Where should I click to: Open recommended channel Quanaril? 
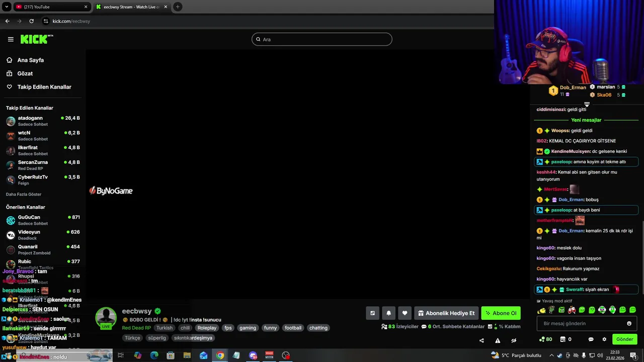pos(43,249)
